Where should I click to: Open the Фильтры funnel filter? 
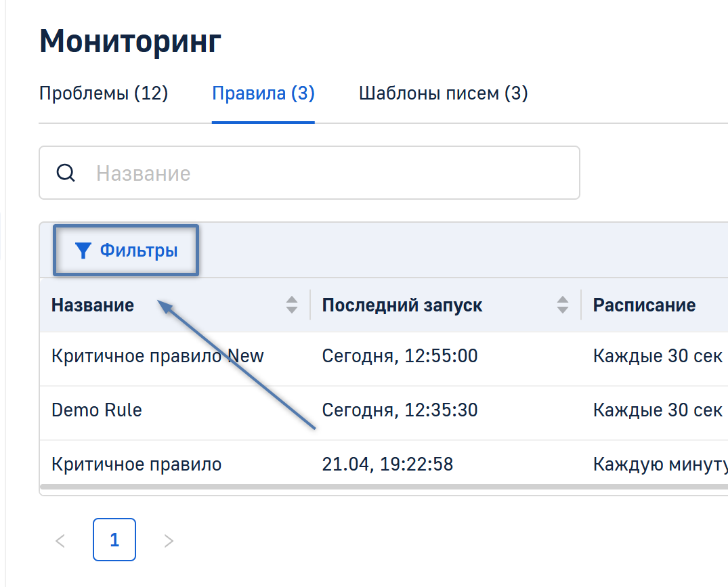[x=127, y=251]
